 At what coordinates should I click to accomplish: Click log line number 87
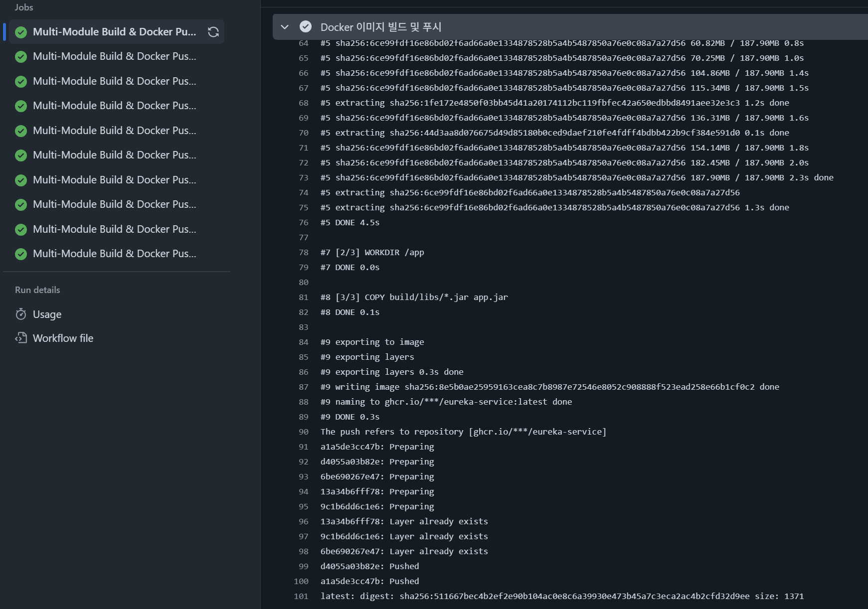tap(304, 387)
